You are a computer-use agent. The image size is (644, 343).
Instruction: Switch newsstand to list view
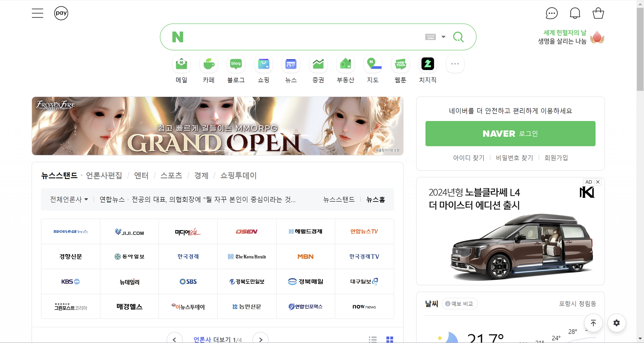pyautogui.click(x=373, y=339)
